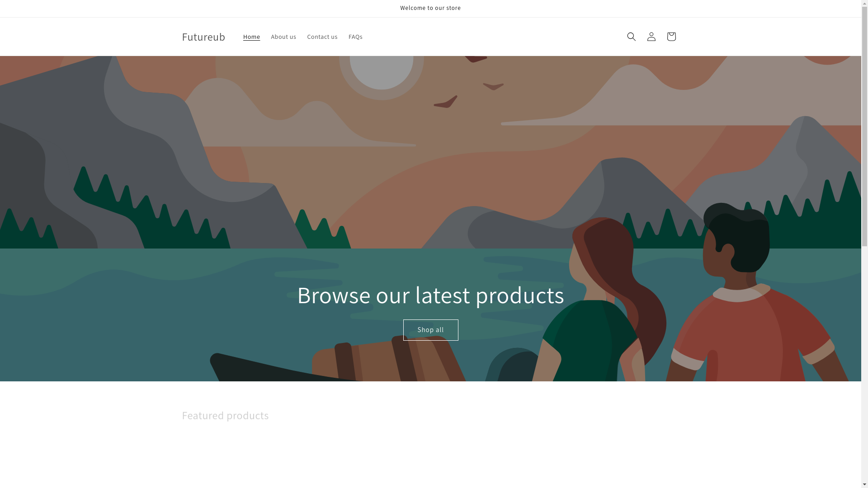
Task: Open the search magnifier icon
Action: [x=631, y=37]
